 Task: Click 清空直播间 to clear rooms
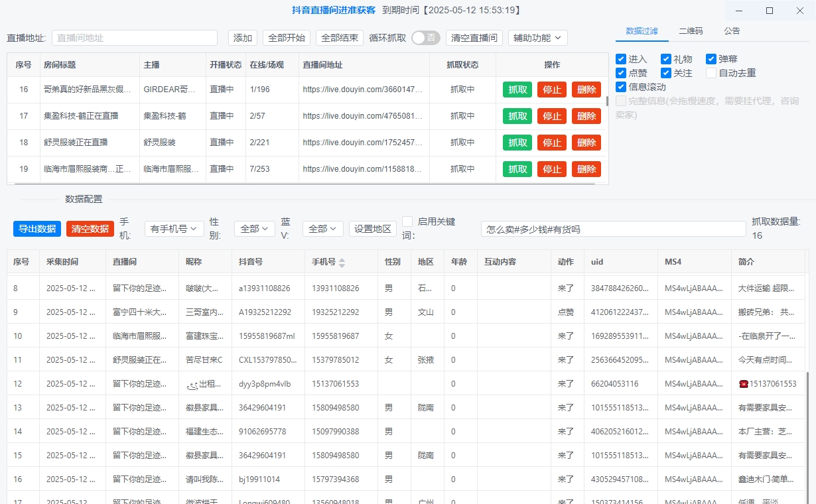[473, 38]
